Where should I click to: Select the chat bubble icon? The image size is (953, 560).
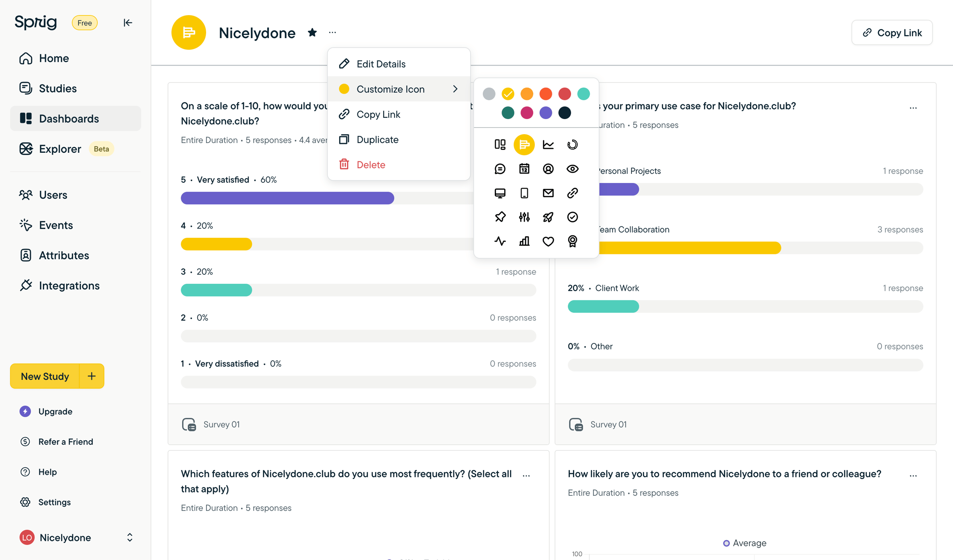tap(500, 169)
